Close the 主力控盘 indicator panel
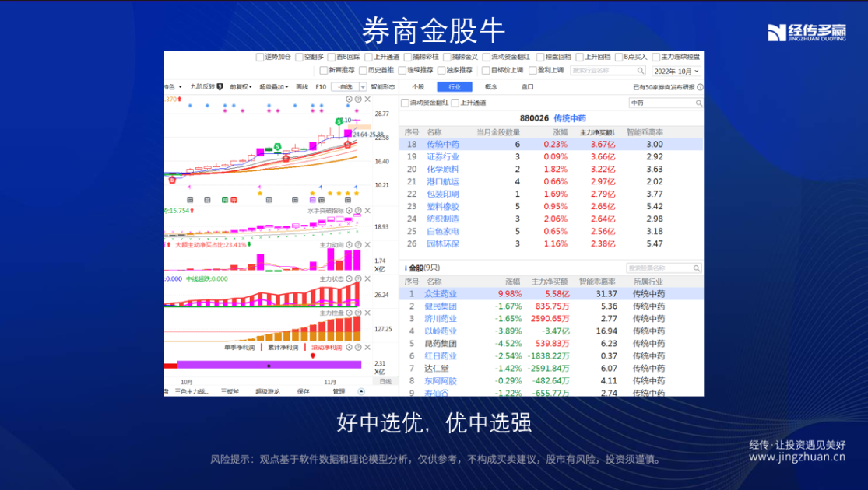 (x=367, y=313)
